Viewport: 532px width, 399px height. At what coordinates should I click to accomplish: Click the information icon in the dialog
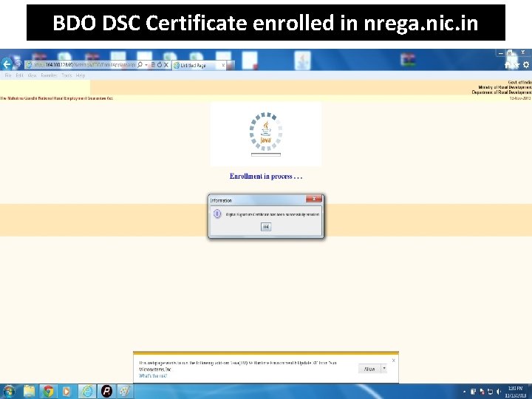pos(217,214)
